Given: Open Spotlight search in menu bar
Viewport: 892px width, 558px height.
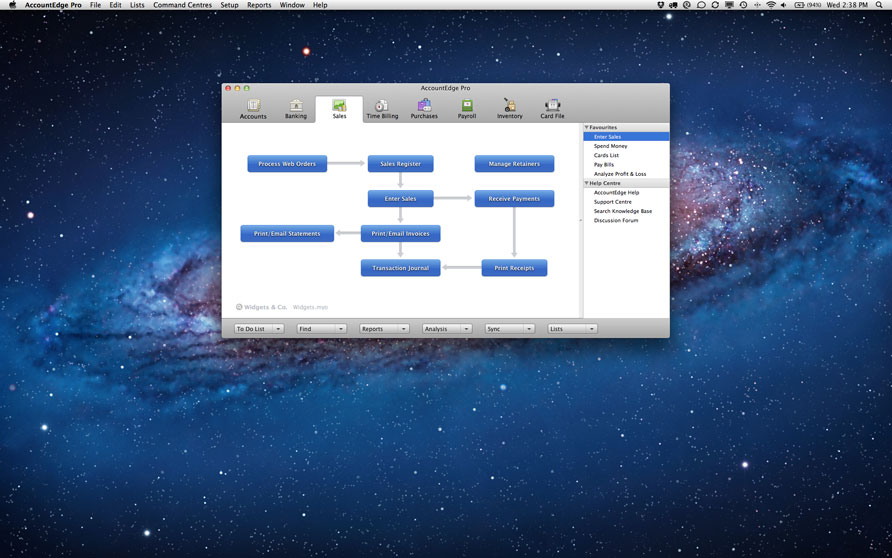Looking at the screenshot, I should pos(879,5).
